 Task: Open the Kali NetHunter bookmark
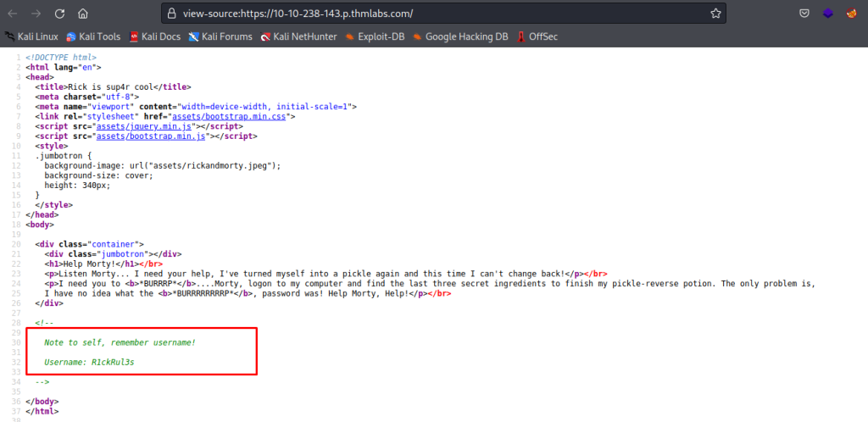click(x=298, y=37)
